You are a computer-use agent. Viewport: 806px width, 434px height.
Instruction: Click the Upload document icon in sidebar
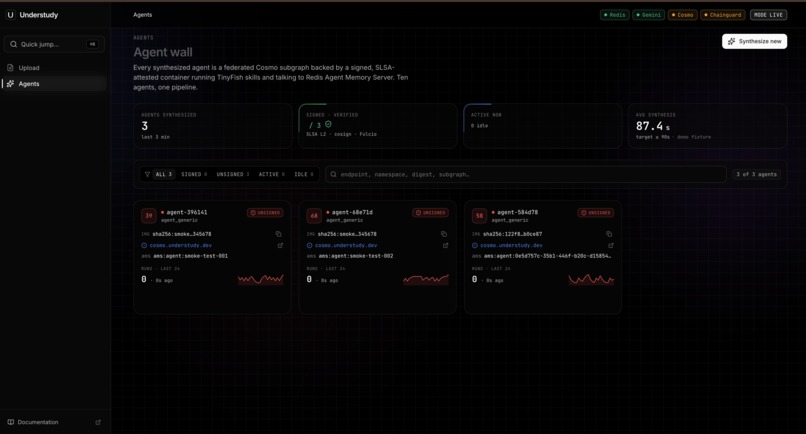(10, 67)
